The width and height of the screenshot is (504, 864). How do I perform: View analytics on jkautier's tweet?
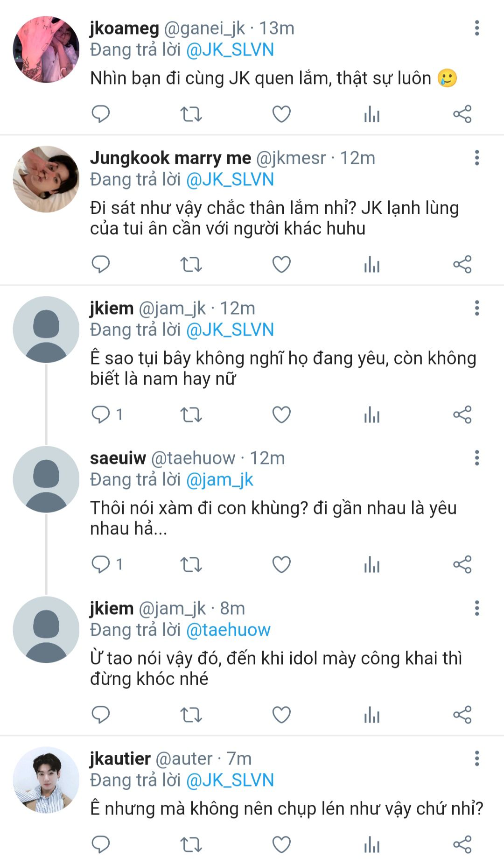(x=372, y=844)
